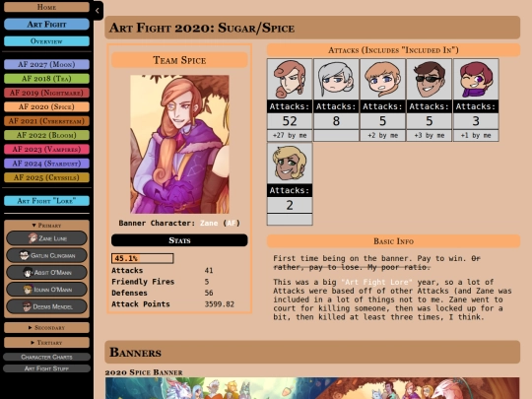Open AF 2027 (Moon) page

(x=47, y=64)
